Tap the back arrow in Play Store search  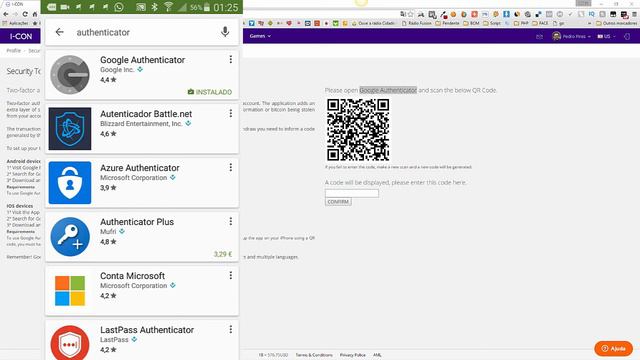pyautogui.click(x=60, y=32)
